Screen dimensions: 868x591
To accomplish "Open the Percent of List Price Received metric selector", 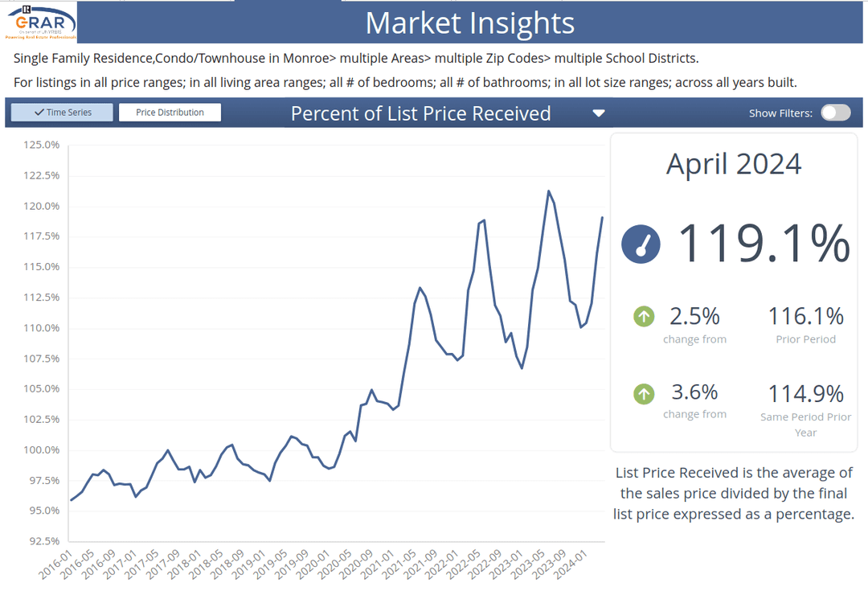I will tap(421, 113).
